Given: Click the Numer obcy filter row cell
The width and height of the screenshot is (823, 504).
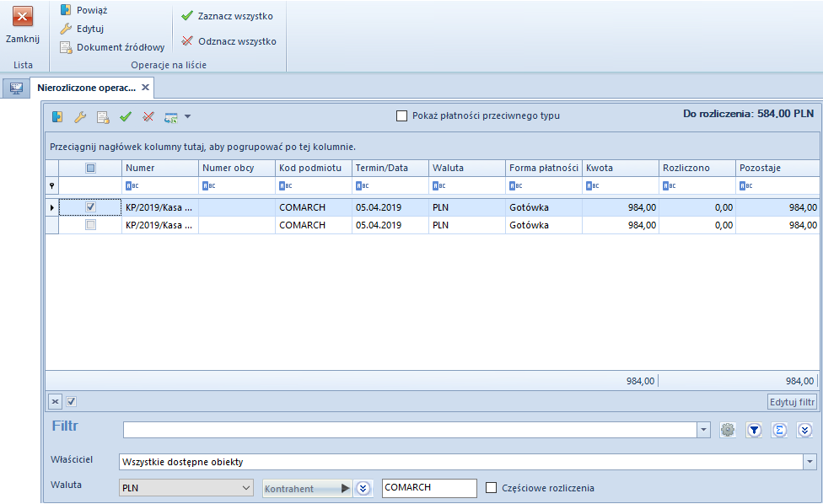Looking at the screenshot, I should point(237,185).
